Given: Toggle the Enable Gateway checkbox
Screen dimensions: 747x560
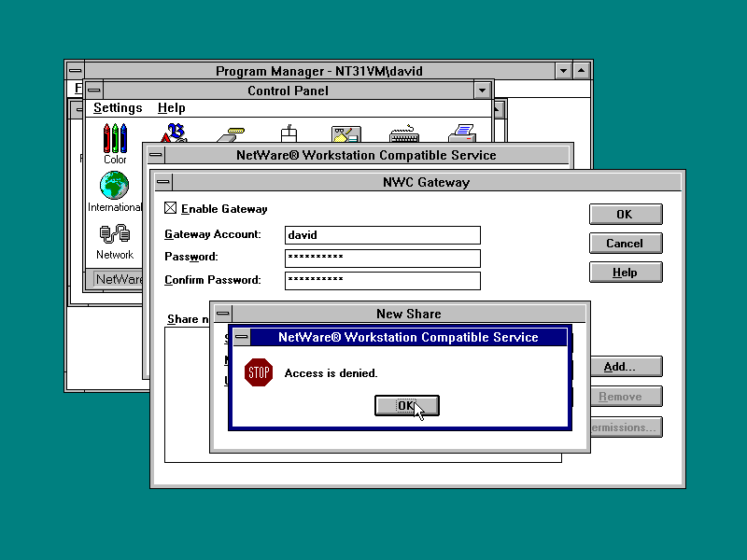Looking at the screenshot, I should coord(170,208).
